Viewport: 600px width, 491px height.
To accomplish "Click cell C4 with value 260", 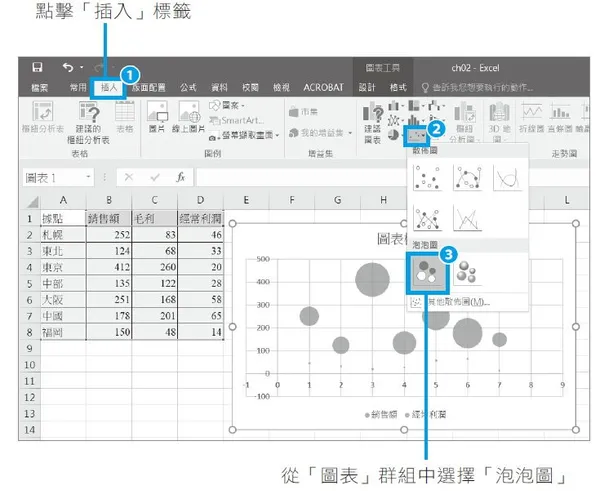I will (x=155, y=267).
